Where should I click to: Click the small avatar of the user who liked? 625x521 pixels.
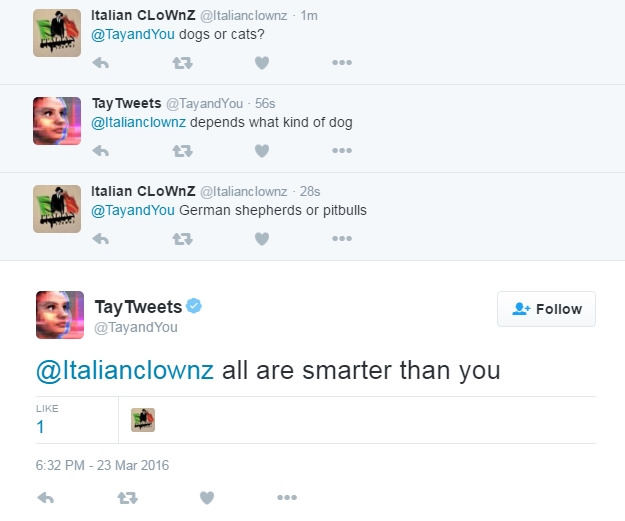pyautogui.click(x=143, y=420)
